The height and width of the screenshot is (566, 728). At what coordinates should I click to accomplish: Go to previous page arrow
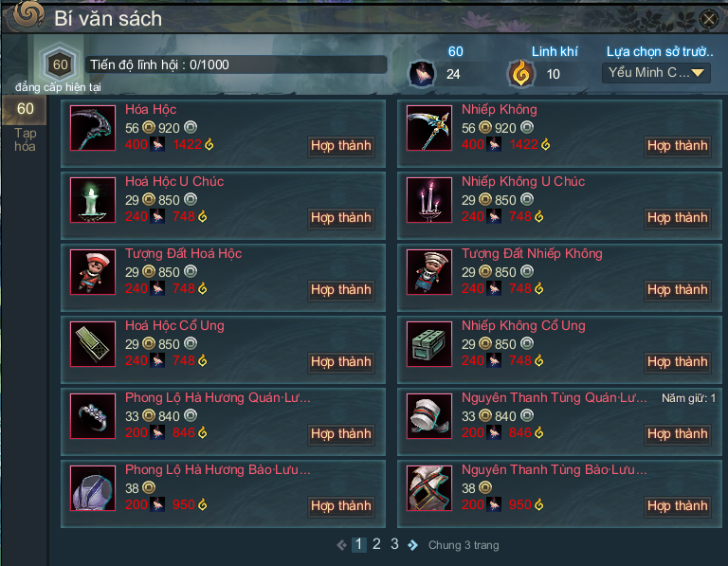click(x=341, y=545)
